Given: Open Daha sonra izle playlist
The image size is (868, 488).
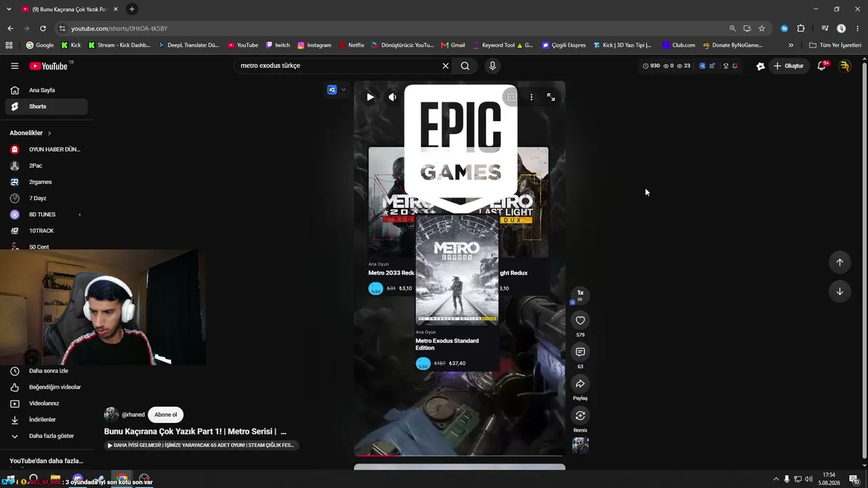Looking at the screenshot, I should pyautogui.click(x=46, y=371).
